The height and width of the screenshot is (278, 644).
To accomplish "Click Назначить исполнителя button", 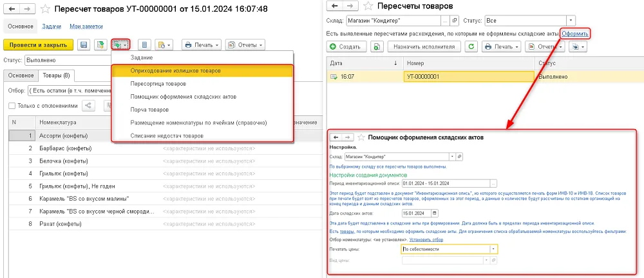I will tap(424, 47).
